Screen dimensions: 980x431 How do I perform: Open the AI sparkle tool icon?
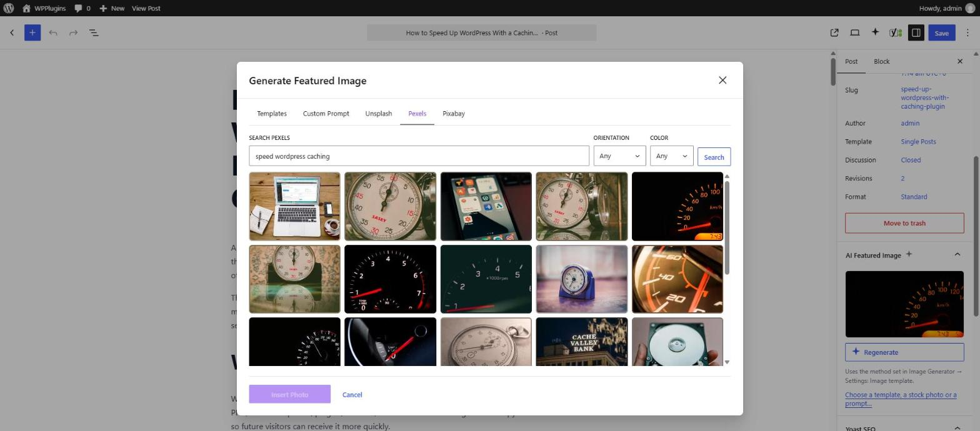pyautogui.click(x=875, y=32)
